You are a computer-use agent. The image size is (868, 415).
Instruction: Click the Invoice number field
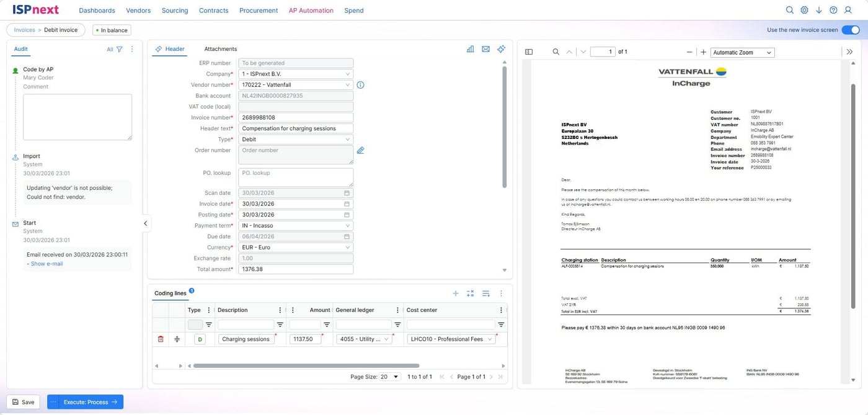296,118
